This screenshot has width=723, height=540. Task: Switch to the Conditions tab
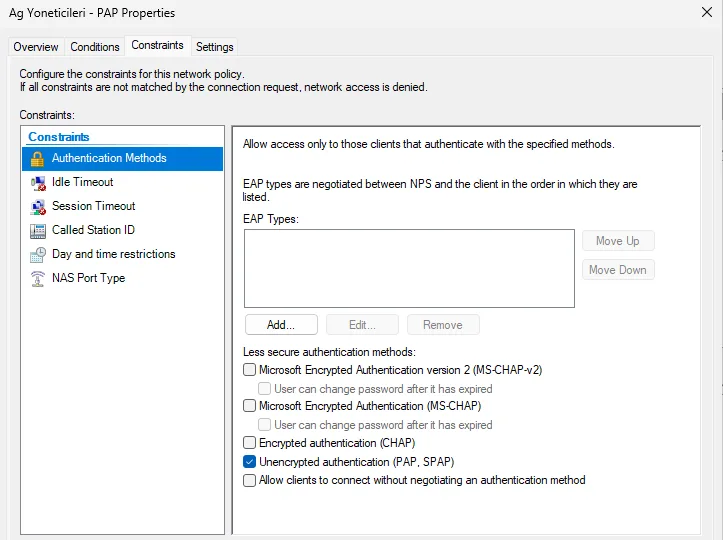coord(95,47)
